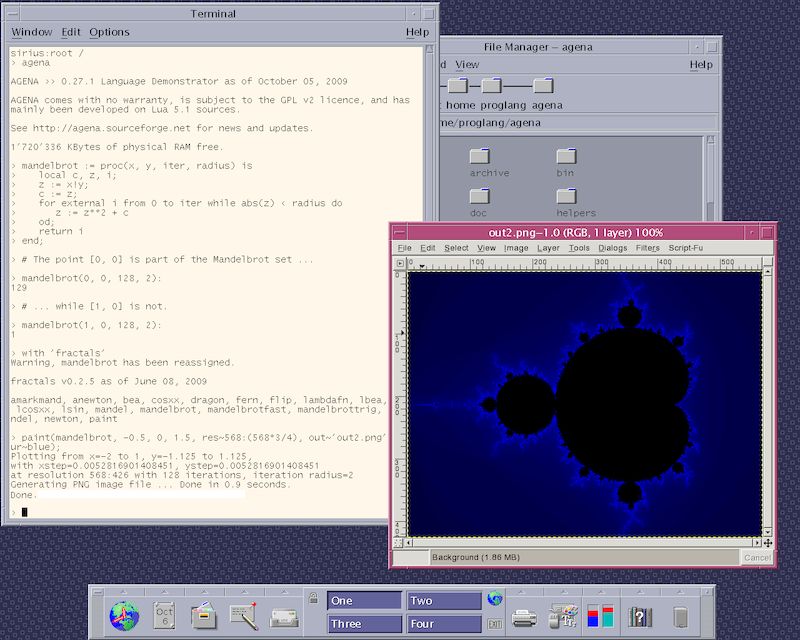
Task: Open the Help Manager books icon
Action: pos(640,616)
